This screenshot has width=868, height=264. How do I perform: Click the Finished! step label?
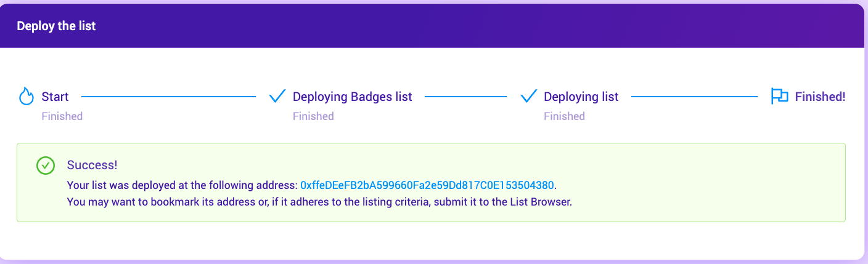click(x=820, y=97)
